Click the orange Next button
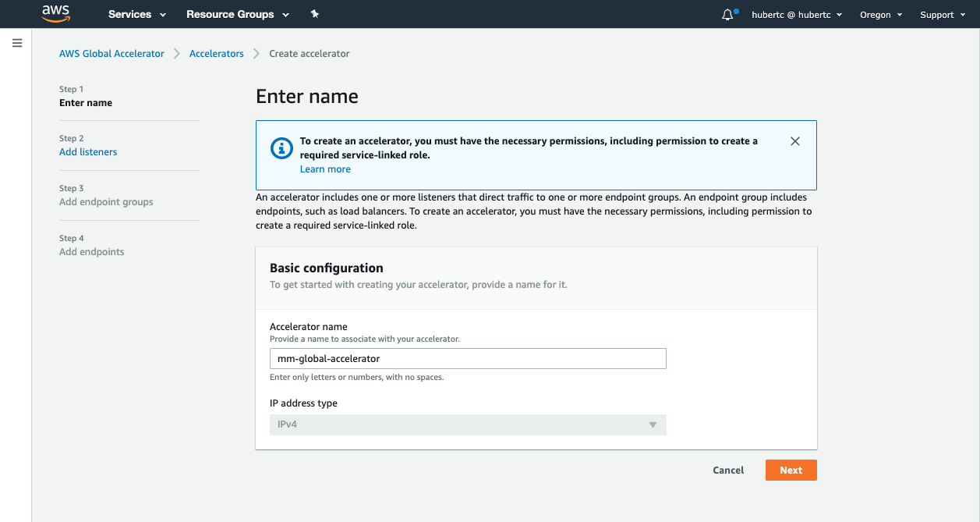This screenshot has width=980, height=522. click(x=791, y=471)
